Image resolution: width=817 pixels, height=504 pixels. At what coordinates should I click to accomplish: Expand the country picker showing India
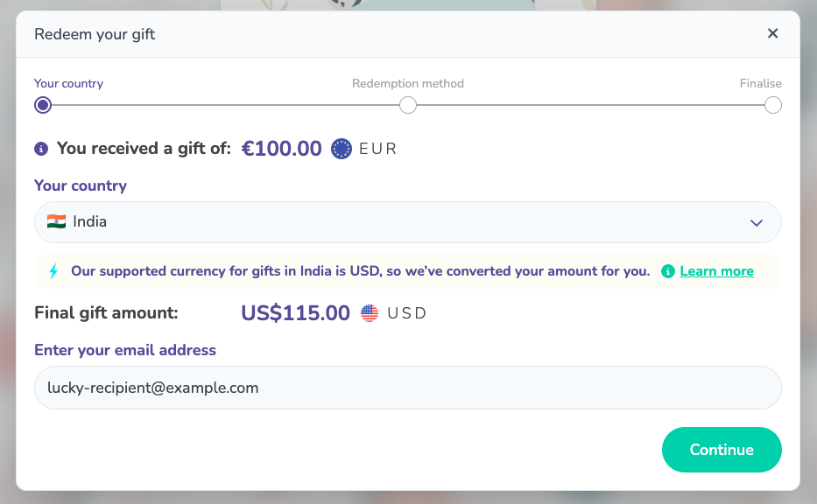tap(407, 221)
